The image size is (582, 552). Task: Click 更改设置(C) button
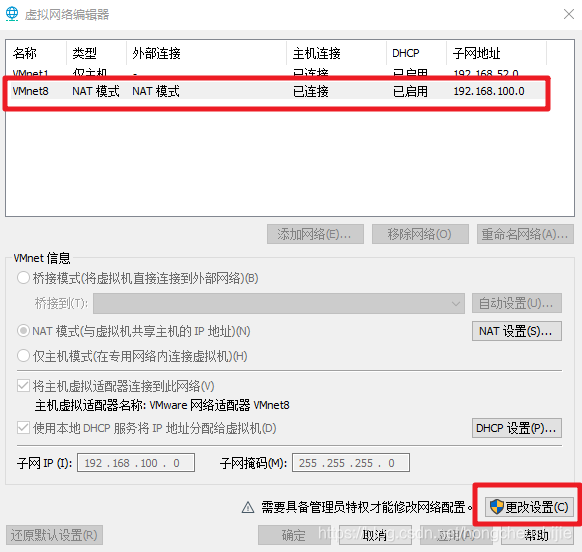(529, 507)
